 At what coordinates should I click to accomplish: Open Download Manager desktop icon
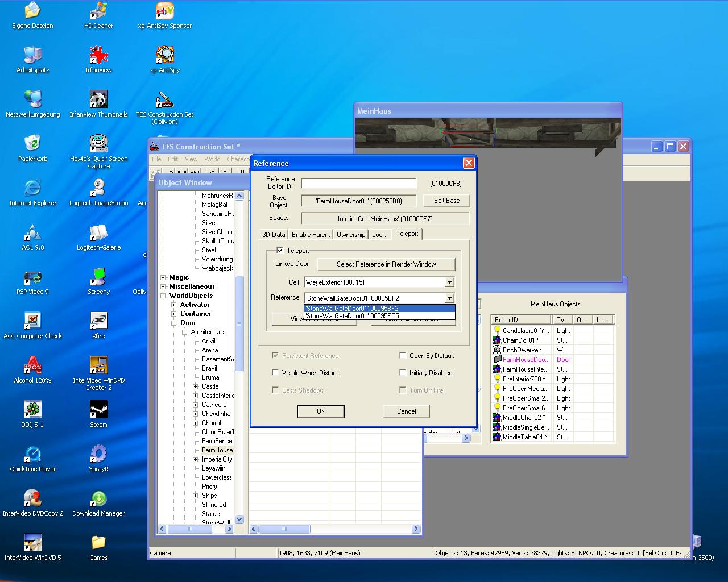pos(98,503)
